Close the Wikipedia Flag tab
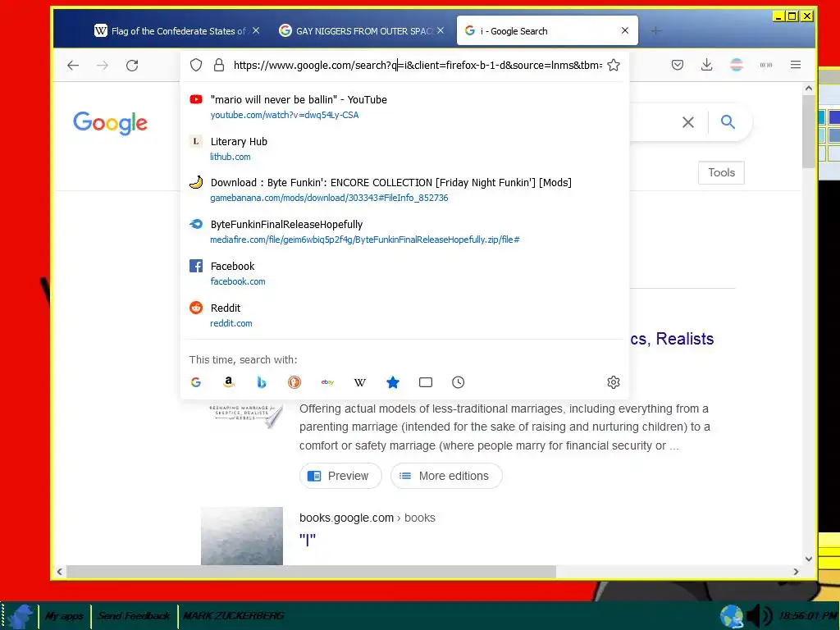This screenshot has height=630, width=840. click(256, 30)
